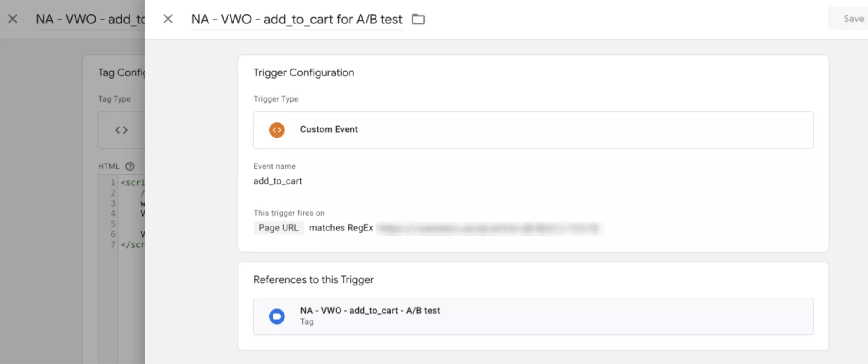Click the matches RegEx operator text
This screenshot has width=868, height=364.
click(x=341, y=228)
